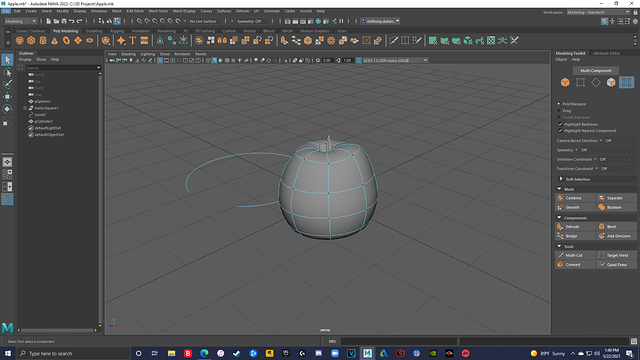
Task: Click the Multi-Cut shelf icon
Action: [x=393, y=40]
